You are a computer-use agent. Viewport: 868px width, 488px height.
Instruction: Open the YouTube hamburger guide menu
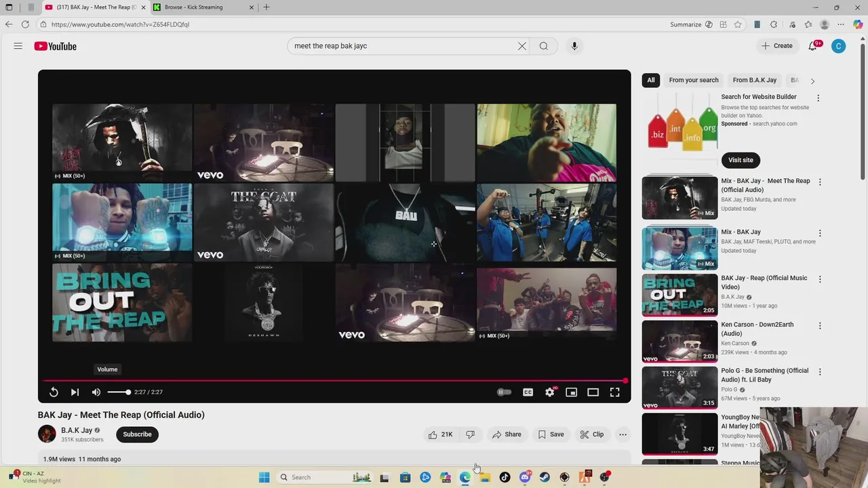[x=18, y=46]
